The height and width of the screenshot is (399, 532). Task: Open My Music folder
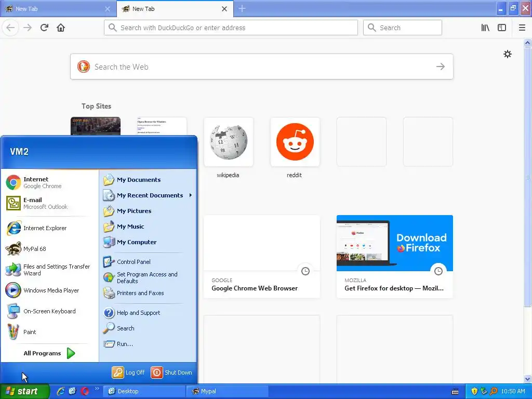click(x=148, y=227)
